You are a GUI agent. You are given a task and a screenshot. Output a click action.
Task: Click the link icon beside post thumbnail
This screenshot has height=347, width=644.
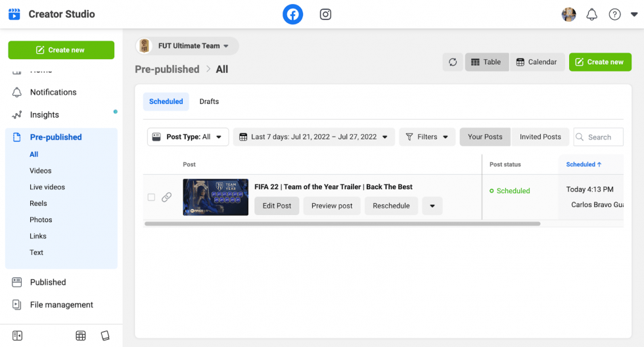click(166, 197)
